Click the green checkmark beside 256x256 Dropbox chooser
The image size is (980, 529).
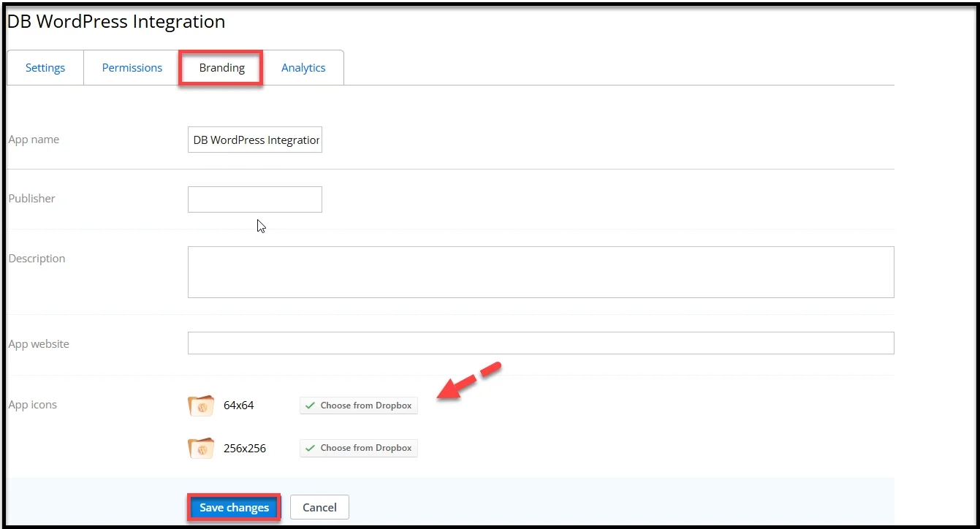[x=311, y=448]
